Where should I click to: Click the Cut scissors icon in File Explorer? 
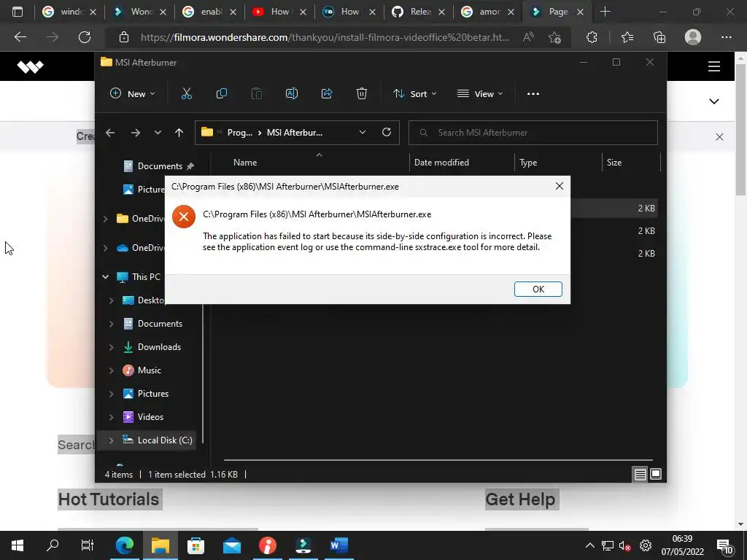pos(186,94)
